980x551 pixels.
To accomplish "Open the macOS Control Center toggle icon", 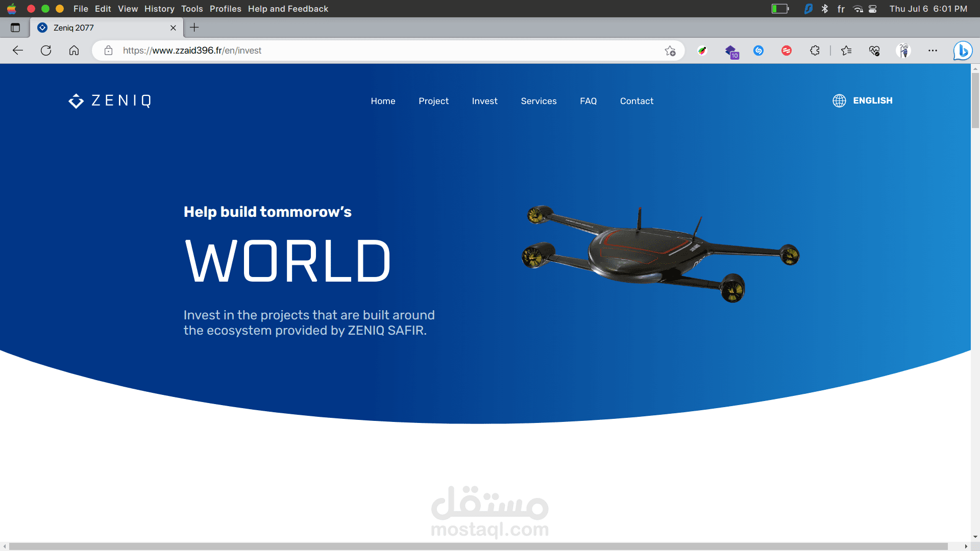I will [x=873, y=9].
